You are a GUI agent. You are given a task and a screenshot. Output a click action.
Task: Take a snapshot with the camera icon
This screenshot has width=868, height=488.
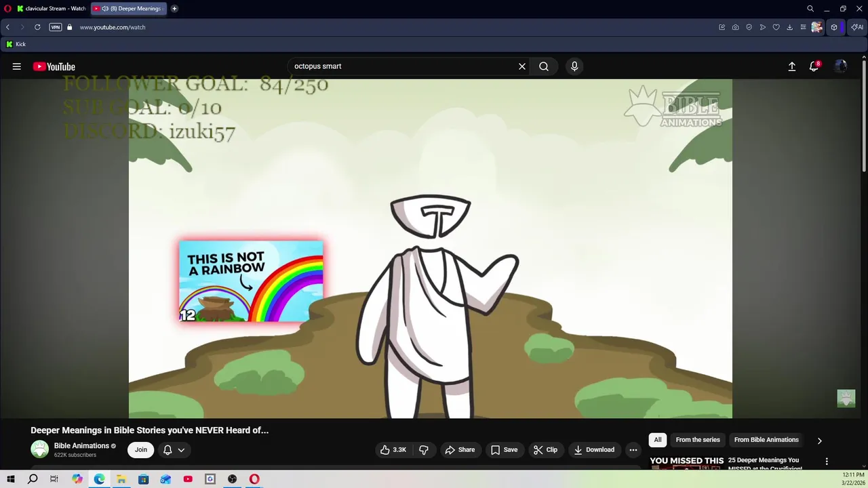(x=736, y=27)
